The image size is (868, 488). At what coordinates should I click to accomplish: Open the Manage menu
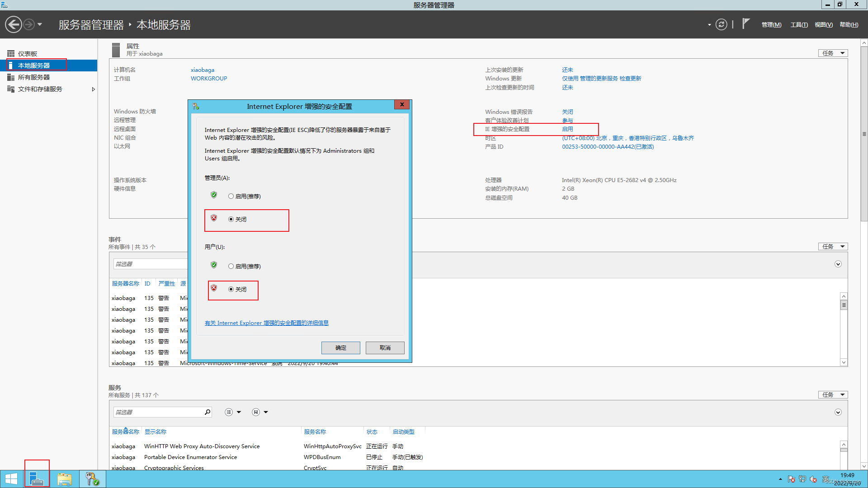point(771,25)
